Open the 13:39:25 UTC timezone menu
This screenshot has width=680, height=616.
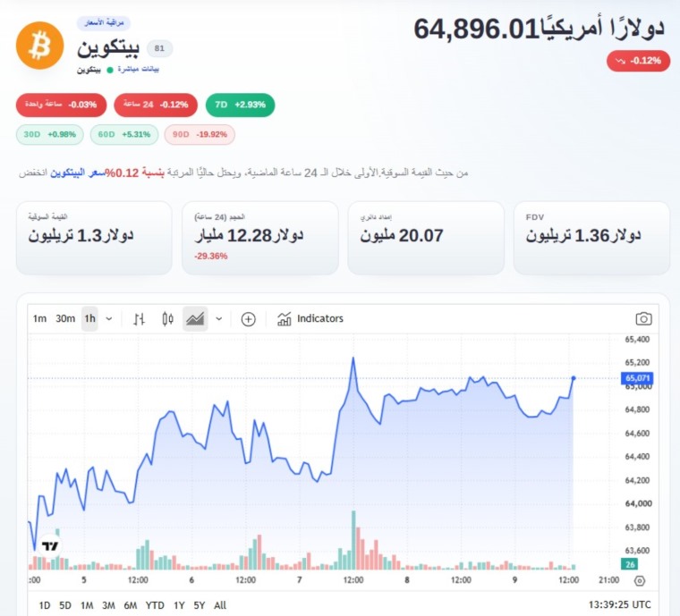tap(619, 604)
